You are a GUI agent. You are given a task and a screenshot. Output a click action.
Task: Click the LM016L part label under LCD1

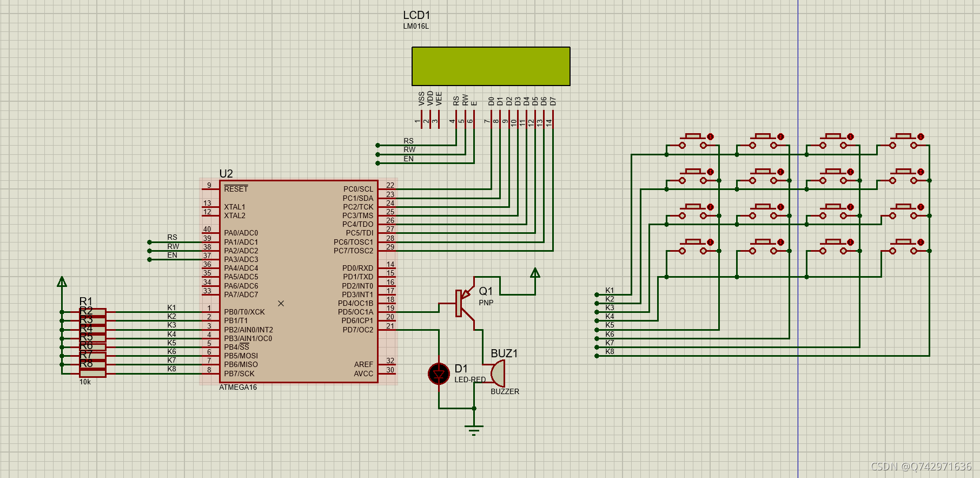pyautogui.click(x=416, y=26)
